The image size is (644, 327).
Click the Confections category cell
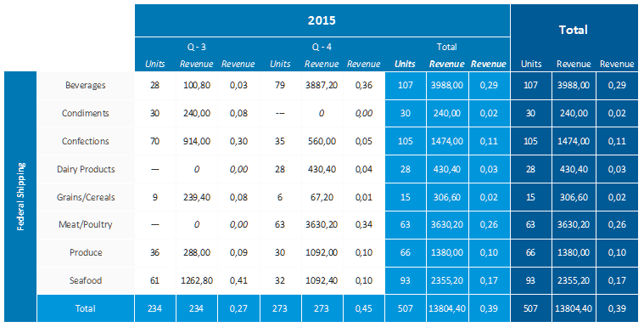[x=86, y=141]
